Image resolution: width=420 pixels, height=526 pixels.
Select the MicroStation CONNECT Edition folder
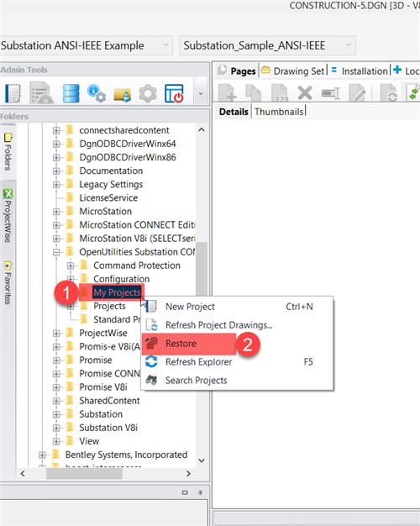tap(137, 224)
